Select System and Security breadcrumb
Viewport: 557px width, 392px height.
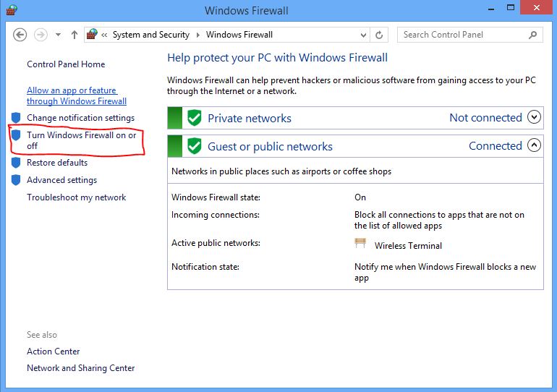pyautogui.click(x=151, y=35)
